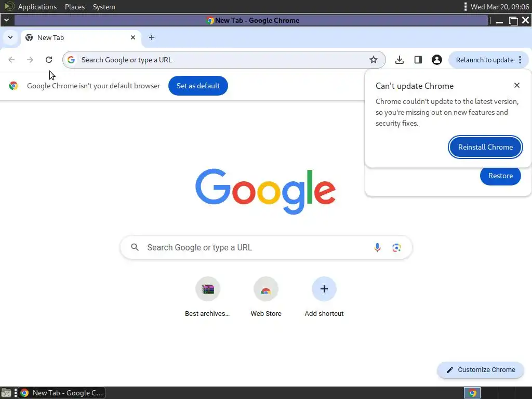Expand the tab search dropdown arrow
Screen dimensions: 532x399
[x=10, y=37]
